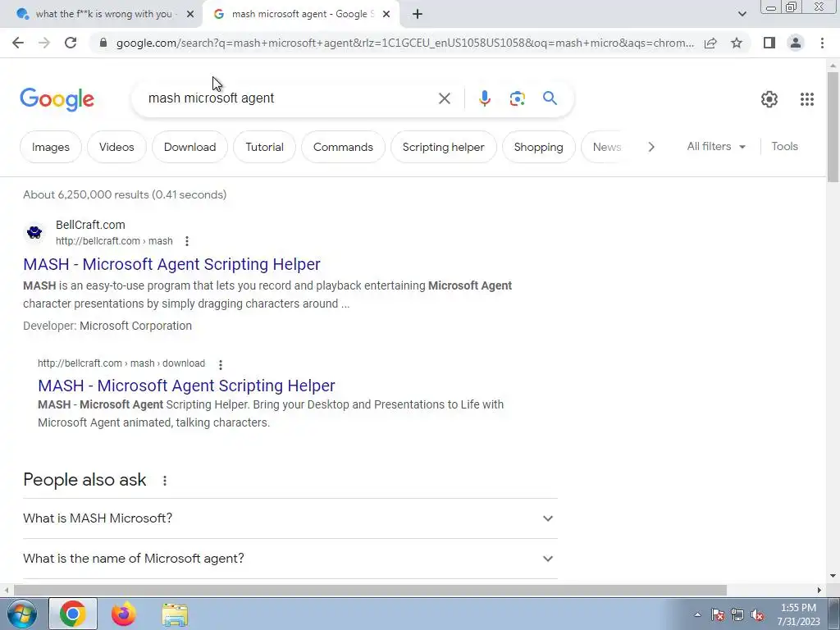Select the mash microsoft agent tab
Screen dimensions: 840x630
point(300,15)
